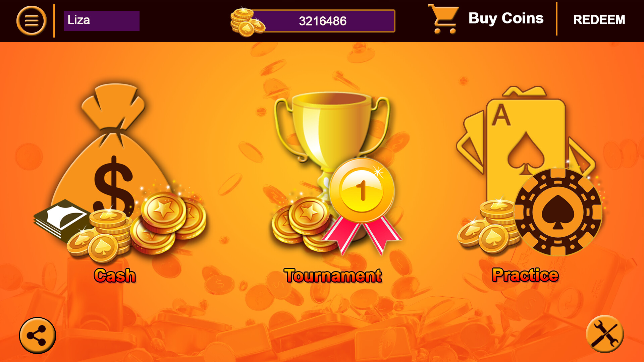Open the wrench and screwdriver settings

point(605,334)
